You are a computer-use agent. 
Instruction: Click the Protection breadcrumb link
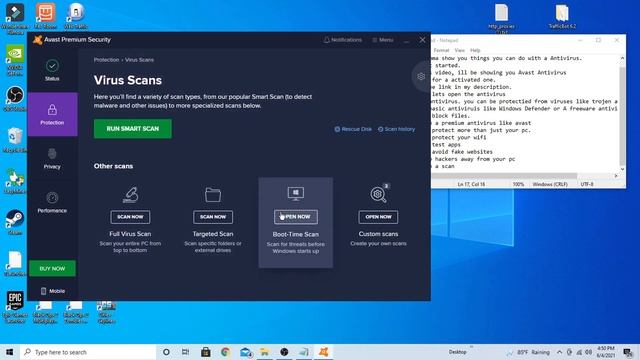(106, 60)
